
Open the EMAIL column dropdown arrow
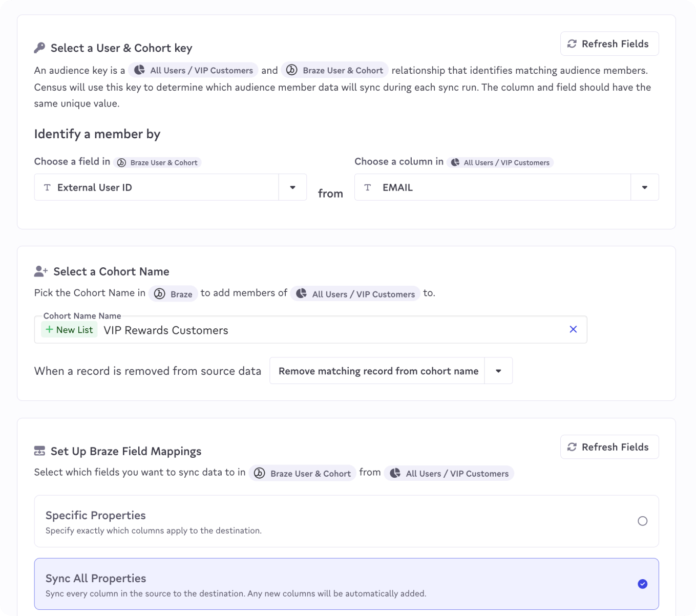tap(644, 187)
